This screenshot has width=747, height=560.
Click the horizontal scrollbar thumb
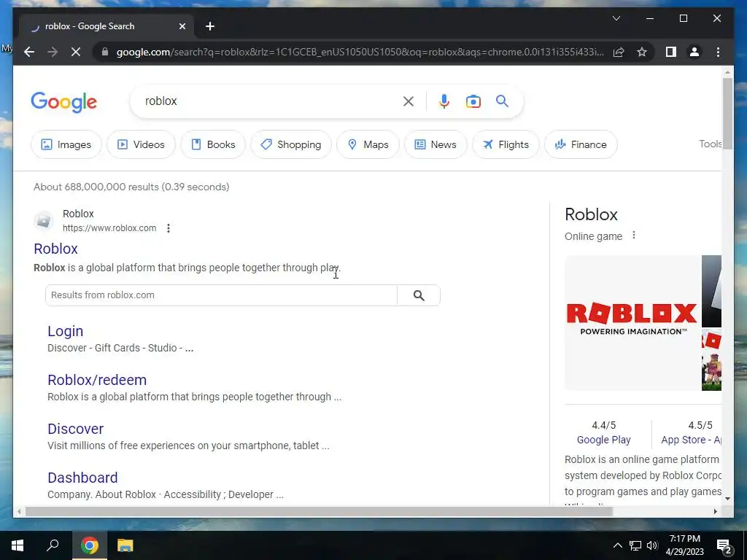click(319, 511)
